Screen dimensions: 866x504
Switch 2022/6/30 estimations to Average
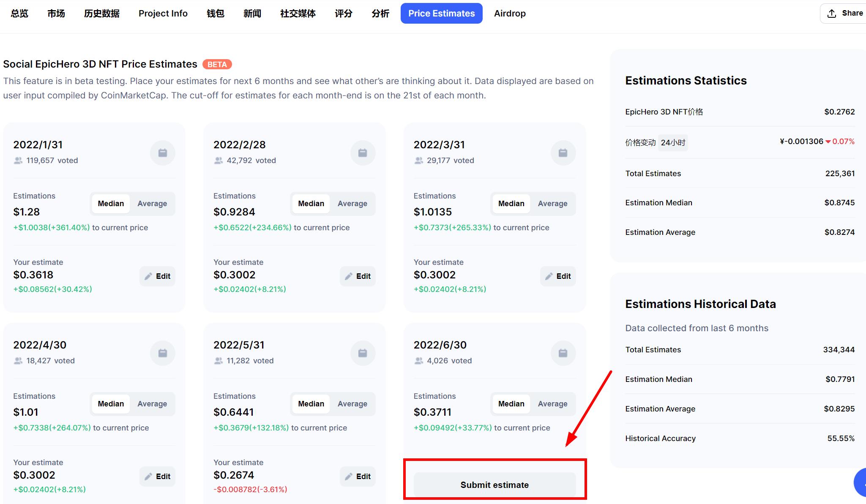pos(553,404)
